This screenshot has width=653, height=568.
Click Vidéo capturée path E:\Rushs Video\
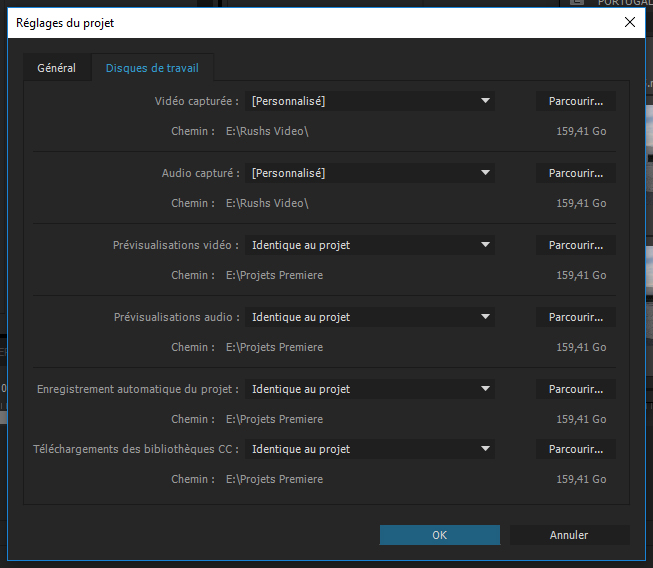(x=267, y=131)
